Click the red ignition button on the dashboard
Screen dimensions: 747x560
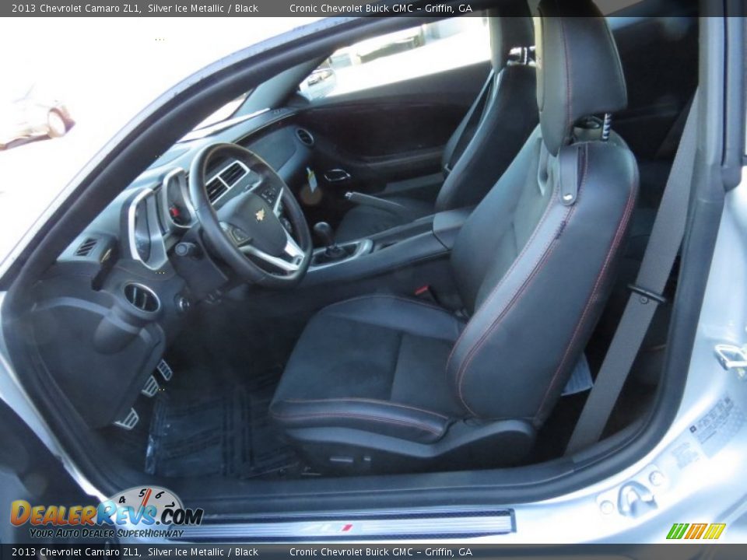[174, 211]
